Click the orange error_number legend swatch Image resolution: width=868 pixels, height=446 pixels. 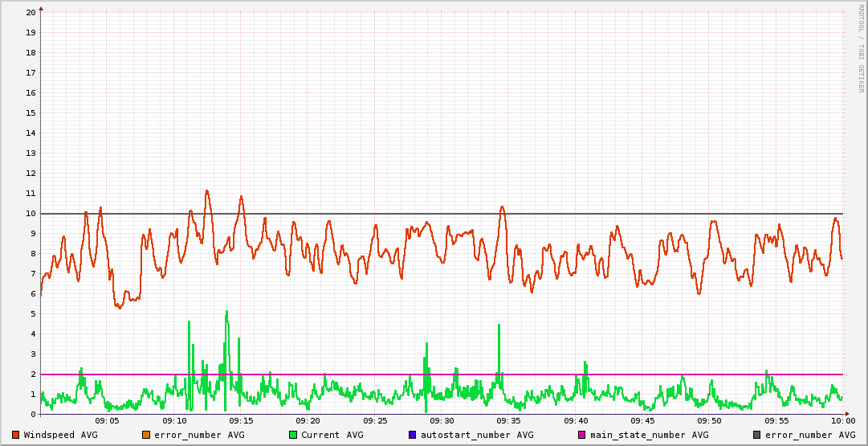point(146,435)
